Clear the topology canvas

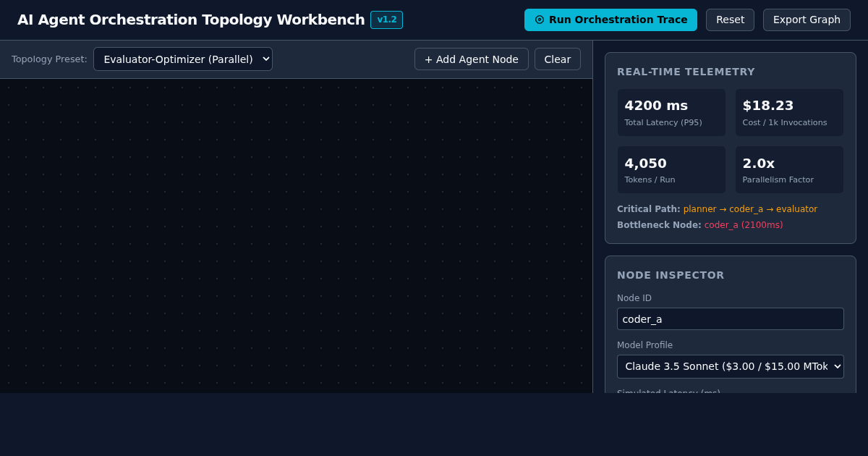point(558,59)
